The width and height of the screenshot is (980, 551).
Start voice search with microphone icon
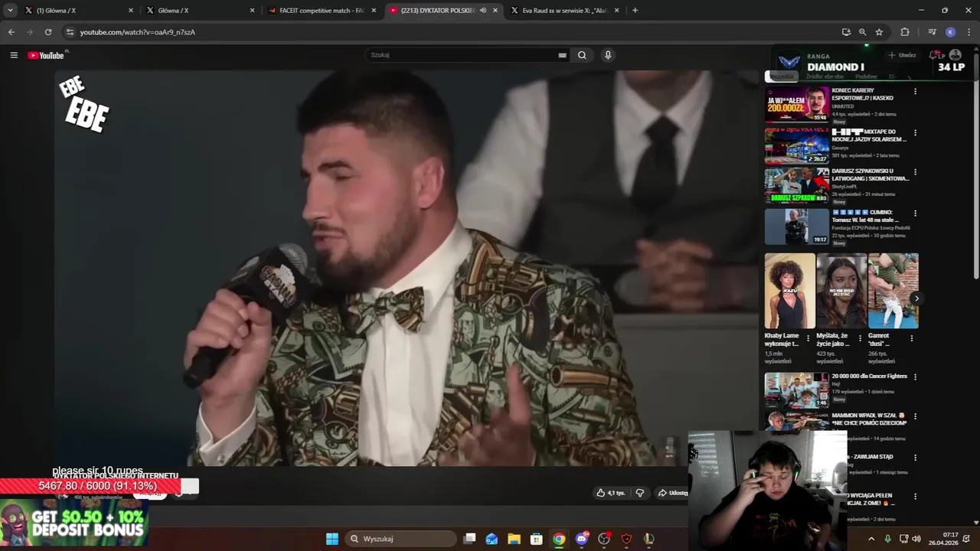(x=608, y=55)
